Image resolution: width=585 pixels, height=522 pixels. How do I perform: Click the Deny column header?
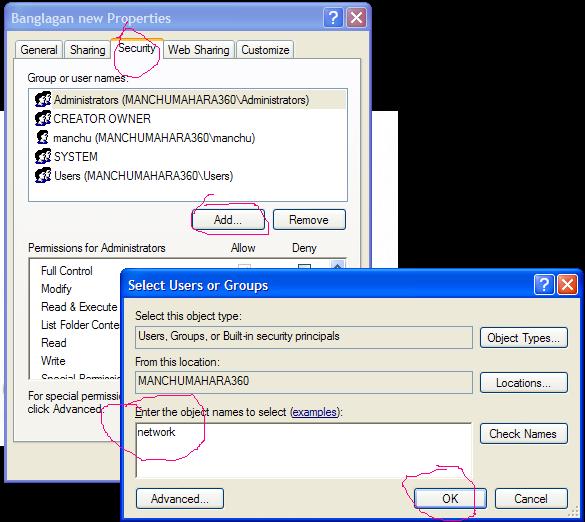(304, 248)
